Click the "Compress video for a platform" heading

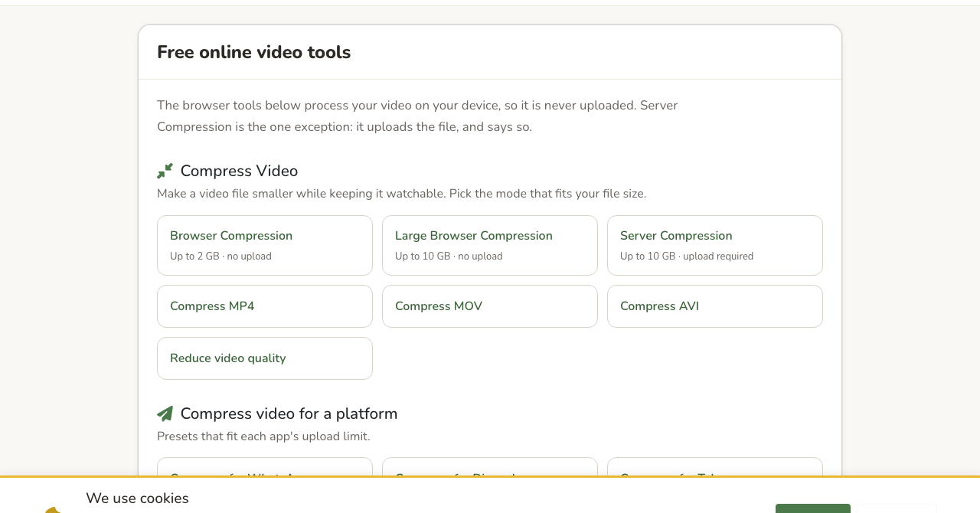289,413
